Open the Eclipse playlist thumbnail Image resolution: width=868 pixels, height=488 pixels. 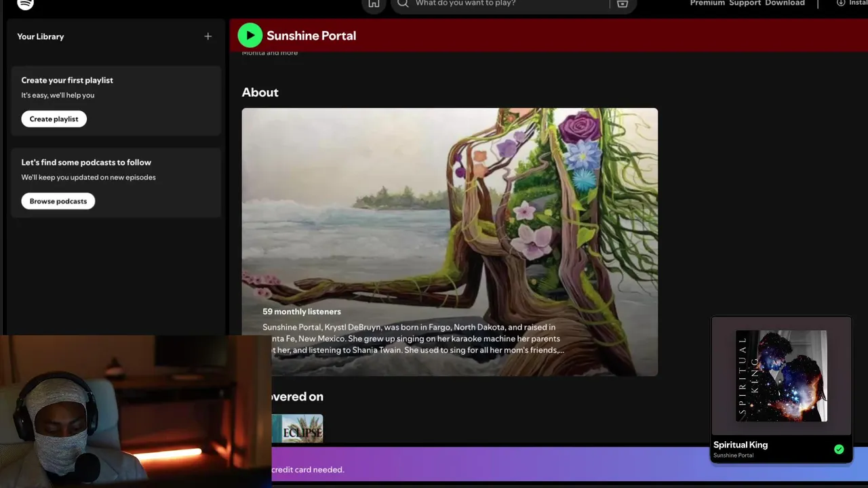(297, 428)
